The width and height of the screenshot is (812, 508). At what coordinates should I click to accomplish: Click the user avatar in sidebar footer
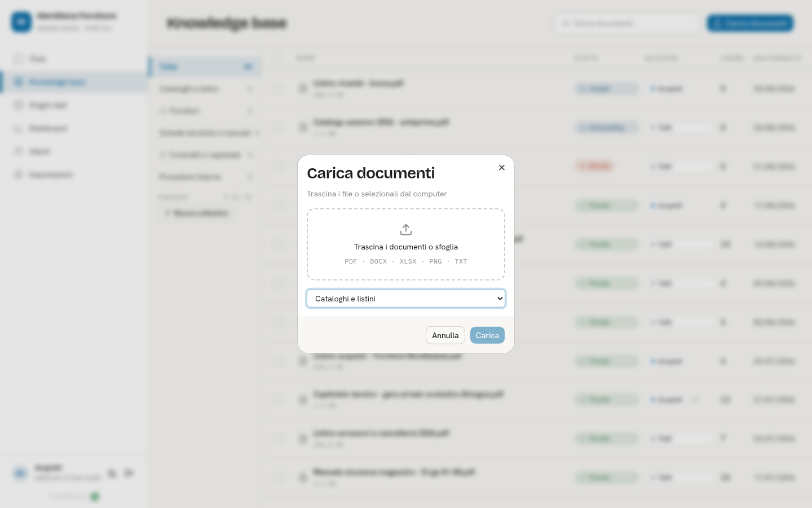click(20, 473)
